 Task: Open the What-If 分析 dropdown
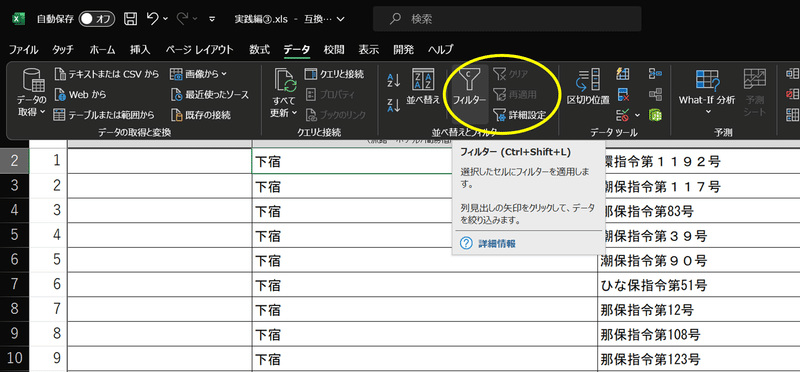point(707,91)
